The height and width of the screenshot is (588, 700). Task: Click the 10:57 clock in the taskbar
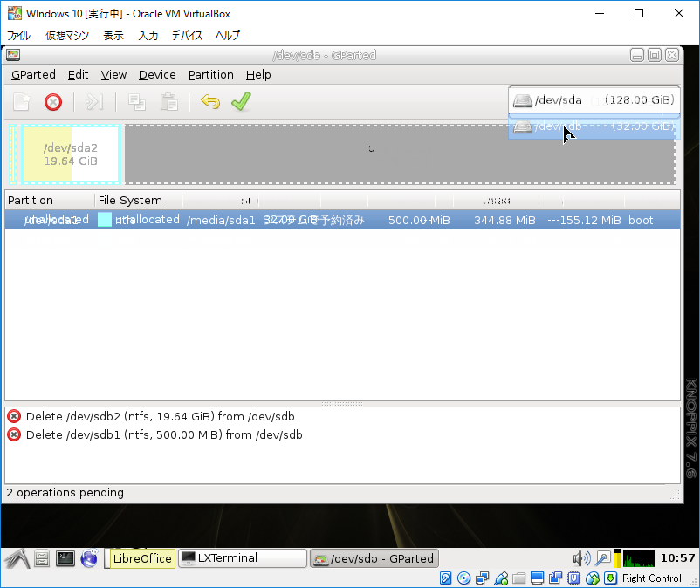coord(677,558)
